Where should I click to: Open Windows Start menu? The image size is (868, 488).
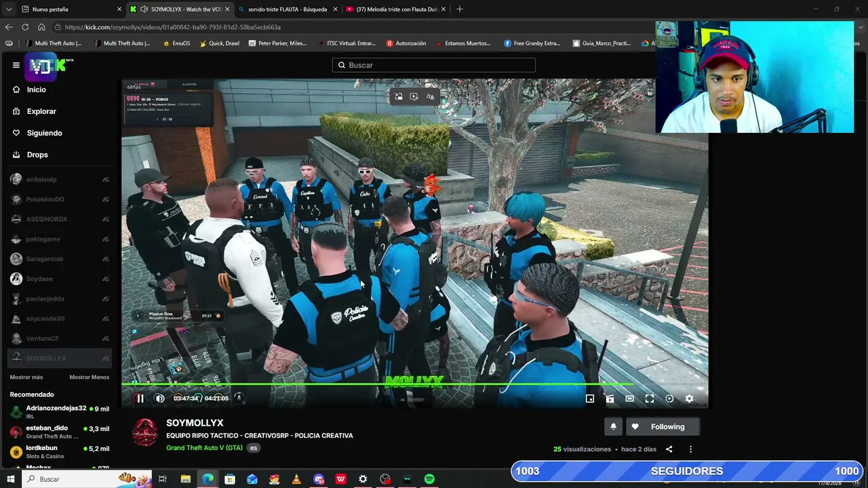click(10, 479)
